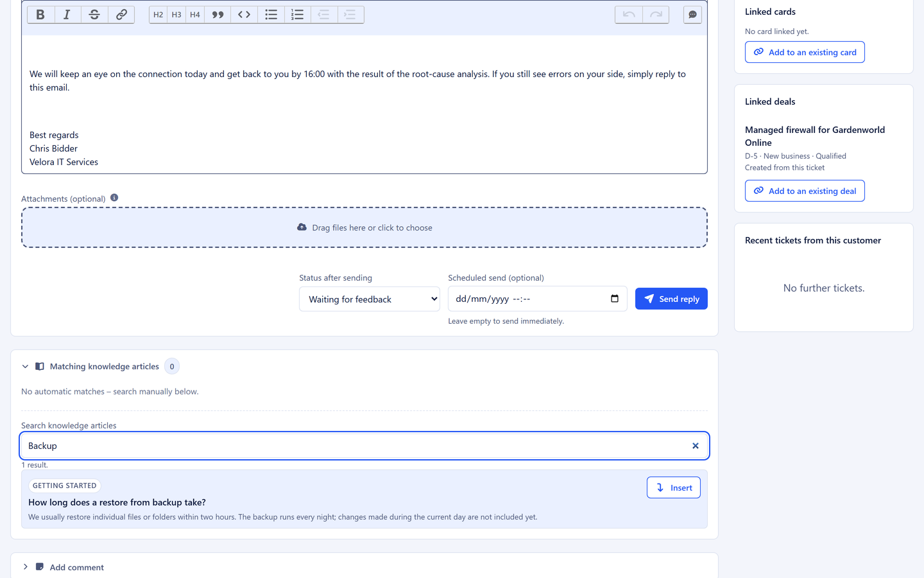Click in the reply body text area

pyautogui.click(x=364, y=104)
